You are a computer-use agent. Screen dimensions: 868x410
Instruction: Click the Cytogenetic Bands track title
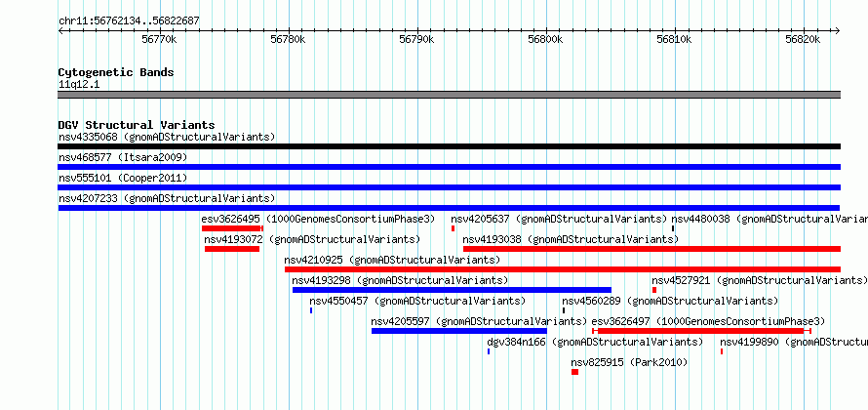[x=116, y=72]
